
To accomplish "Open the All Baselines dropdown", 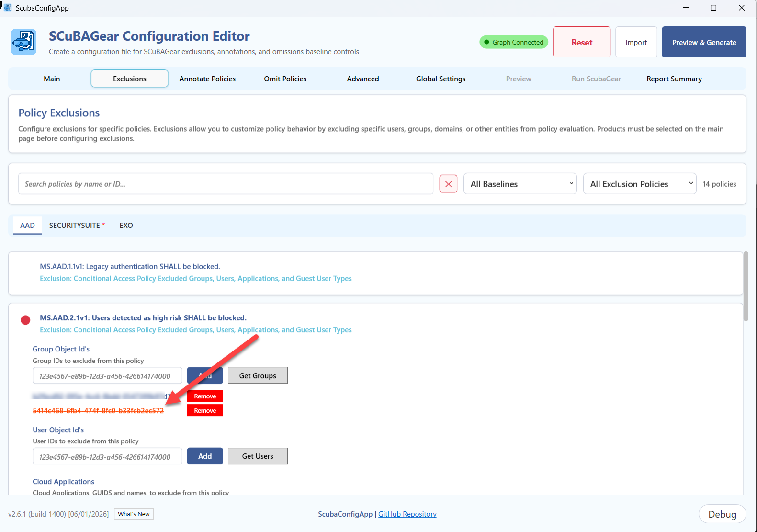I will pos(520,184).
